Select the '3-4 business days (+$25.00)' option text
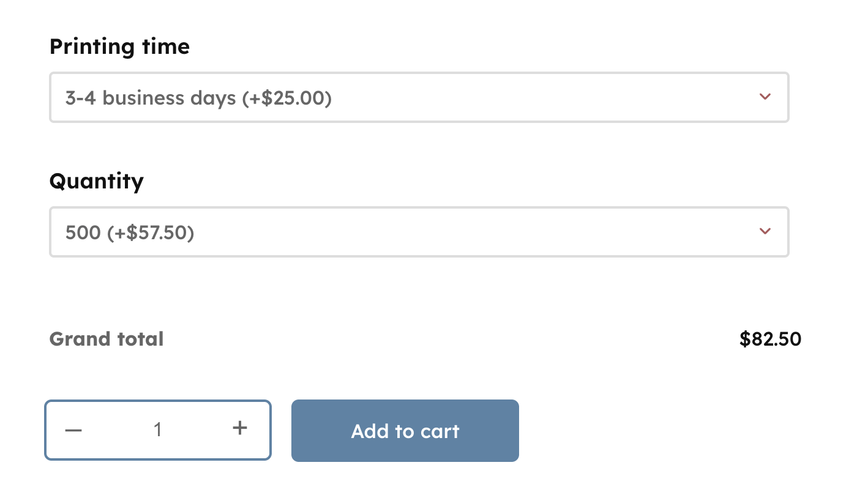868x498 pixels. click(198, 98)
